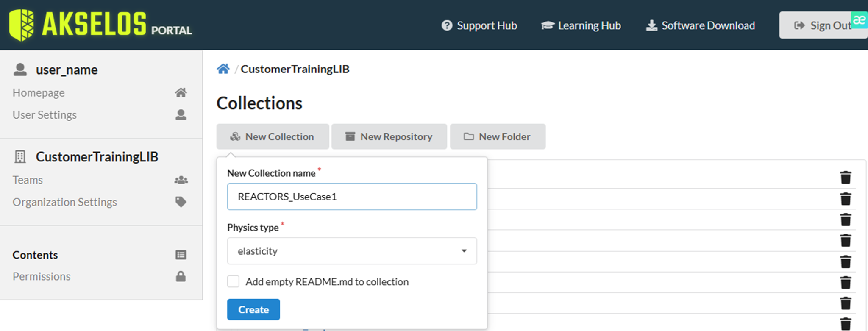868x331 pixels.
Task: Open Homepage in the sidebar
Action: [x=39, y=93]
